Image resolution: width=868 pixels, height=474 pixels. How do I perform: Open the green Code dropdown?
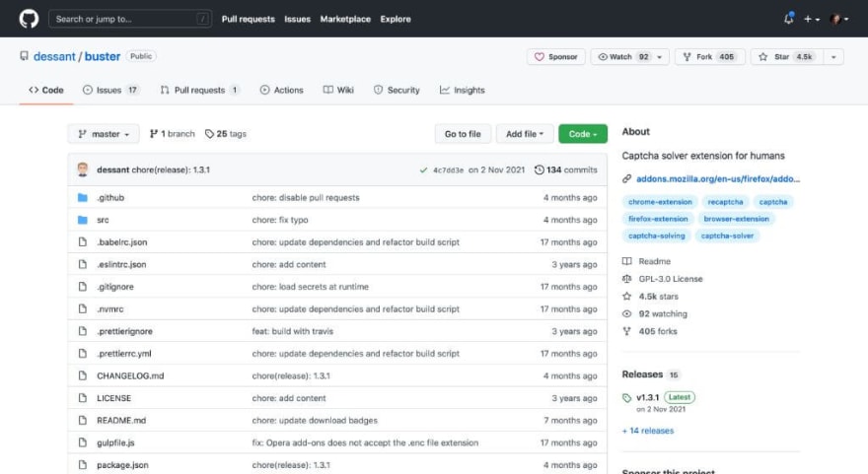(583, 134)
